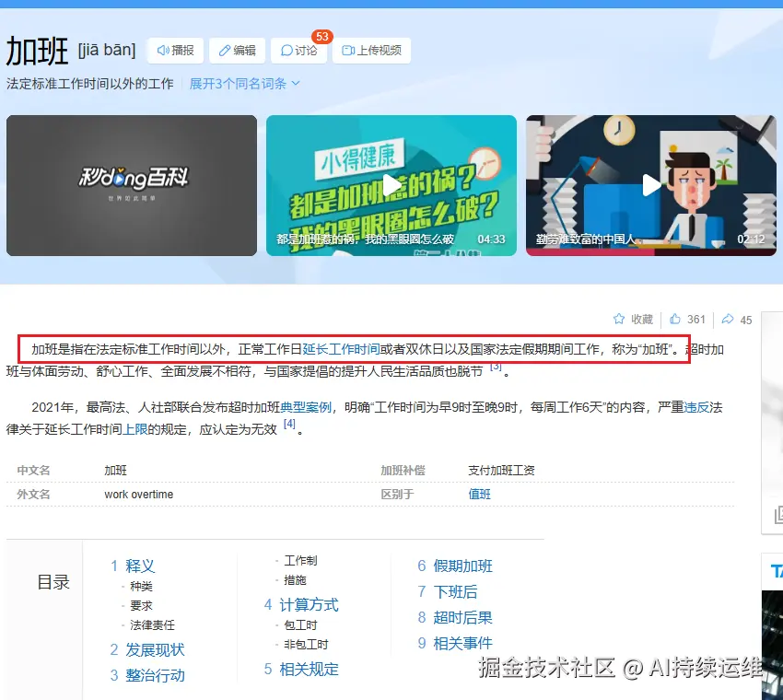Image resolution: width=783 pixels, height=700 pixels.
Task: Click the 编辑 pencil icon to edit entry
Action: click(x=226, y=51)
